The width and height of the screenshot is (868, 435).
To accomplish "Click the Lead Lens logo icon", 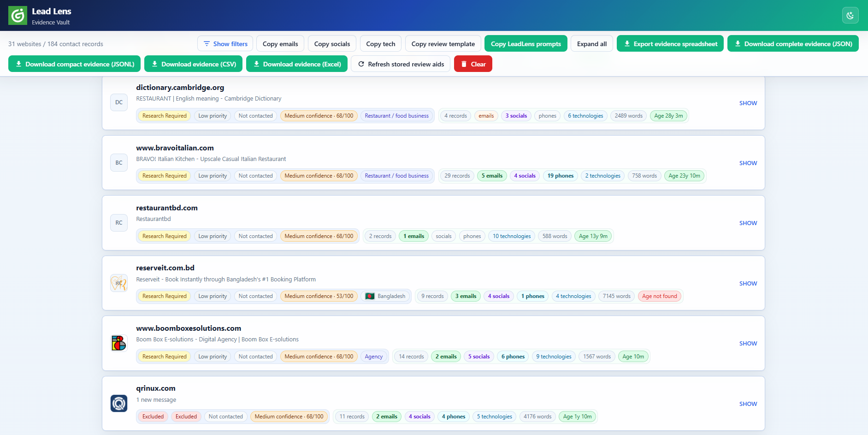I will (x=18, y=15).
